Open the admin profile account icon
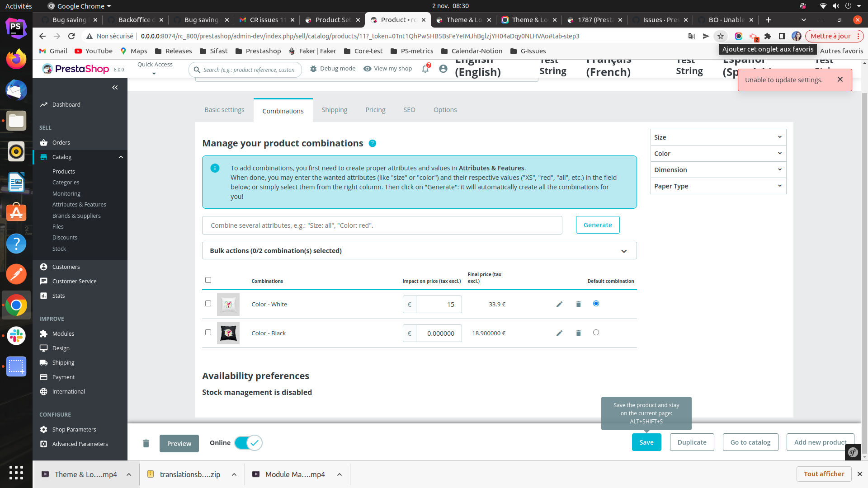 pyautogui.click(x=443, y=69)
